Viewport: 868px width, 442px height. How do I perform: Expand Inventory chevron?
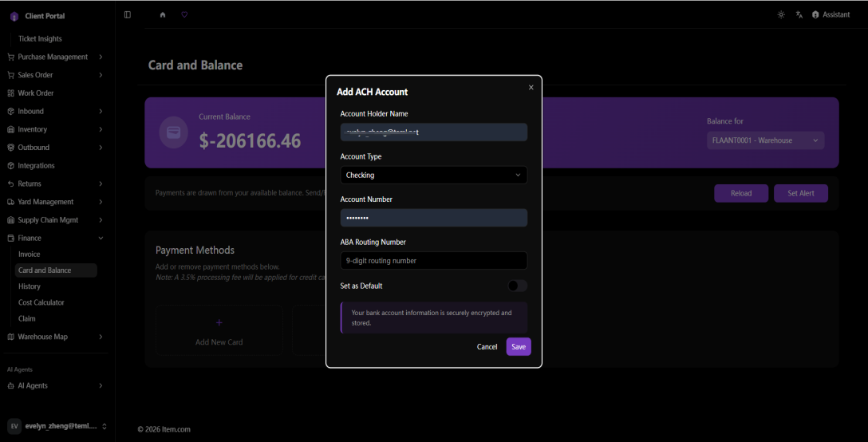point(101,129)
